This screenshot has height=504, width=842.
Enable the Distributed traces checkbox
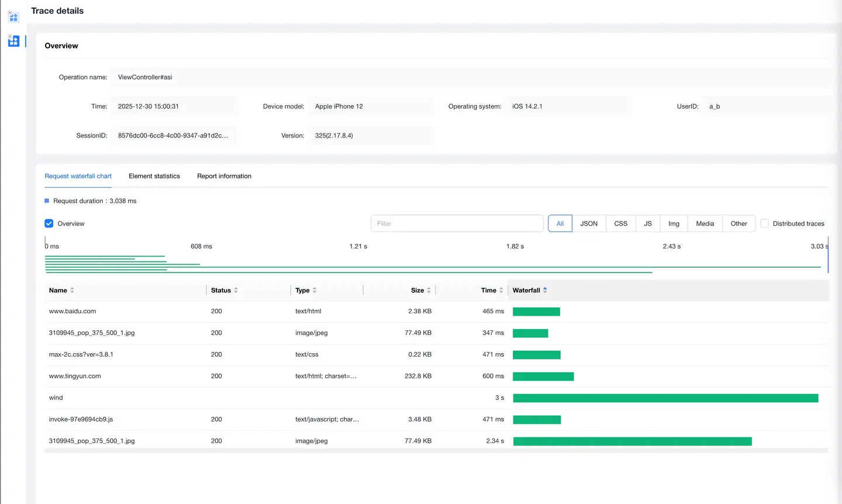click(x=764, y=223)
